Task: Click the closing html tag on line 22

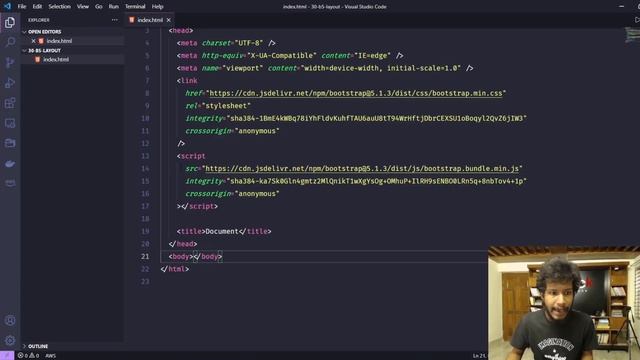Action: point(175,269)
